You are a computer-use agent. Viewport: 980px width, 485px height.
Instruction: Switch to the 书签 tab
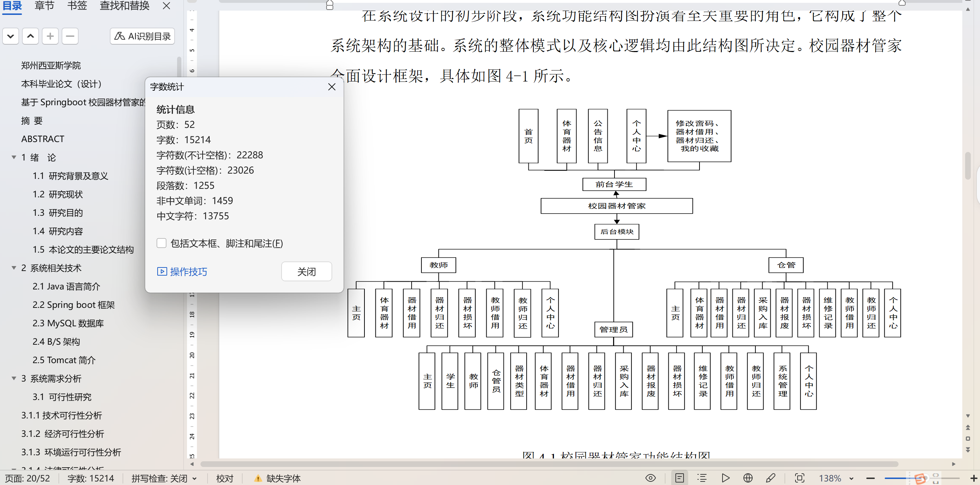tap(77, 6)
